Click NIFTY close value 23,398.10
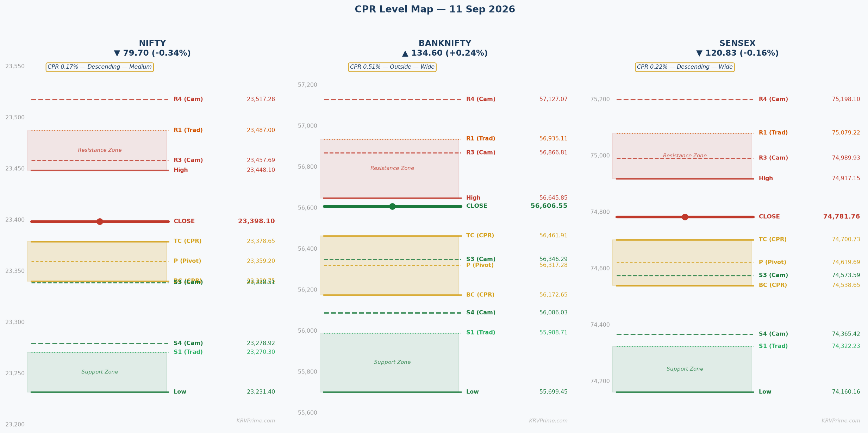Screen dimensions: 868x433 [256, 221]
